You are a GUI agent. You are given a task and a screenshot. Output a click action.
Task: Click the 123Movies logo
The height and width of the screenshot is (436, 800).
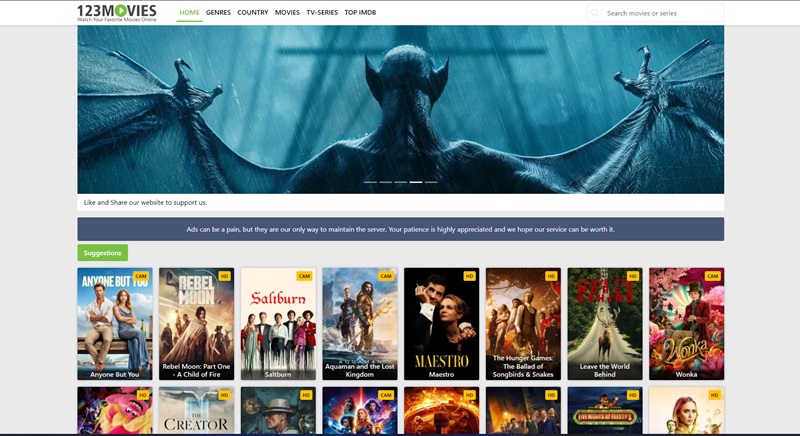pos(117,13)
